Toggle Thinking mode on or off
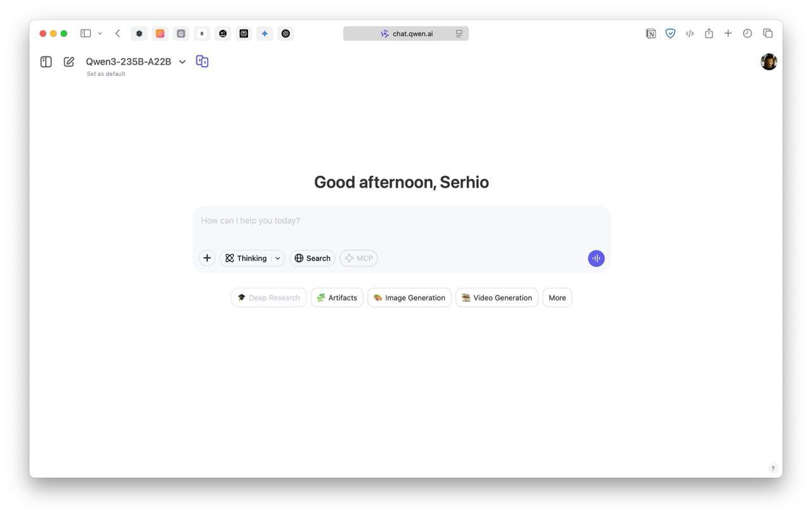 (x=246, y=258)
